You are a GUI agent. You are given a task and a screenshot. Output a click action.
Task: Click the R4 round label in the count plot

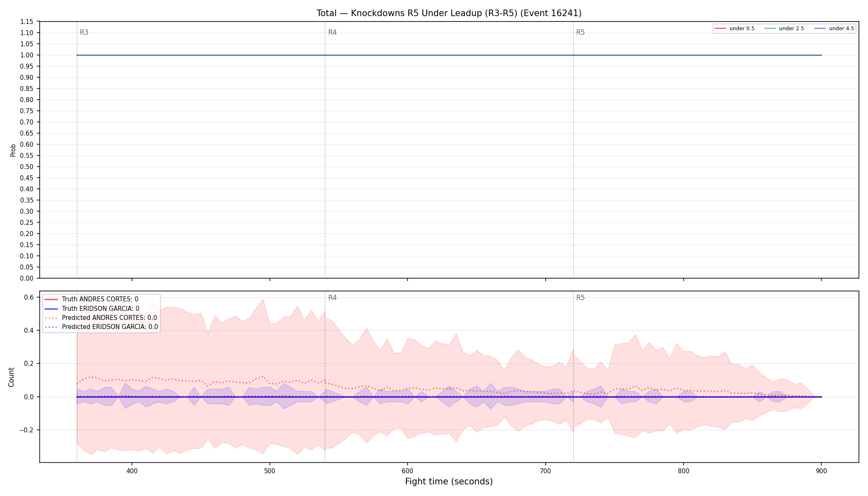tap(332, 298)
